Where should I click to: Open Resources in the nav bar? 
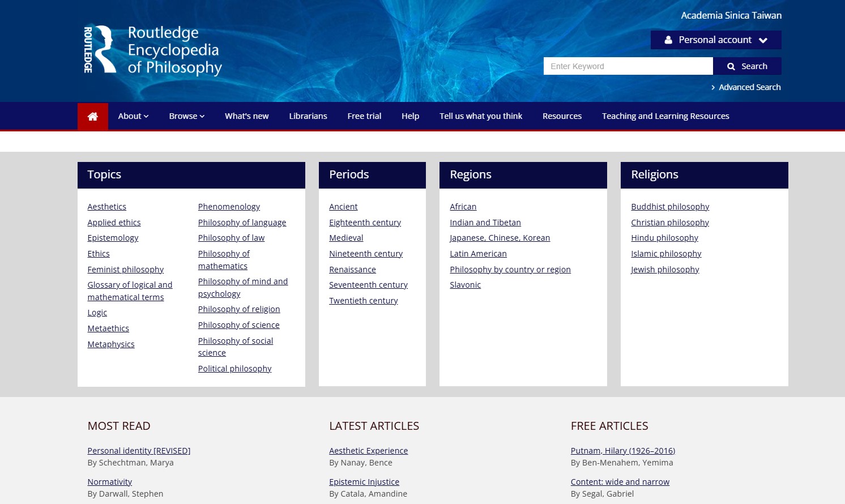562,116
